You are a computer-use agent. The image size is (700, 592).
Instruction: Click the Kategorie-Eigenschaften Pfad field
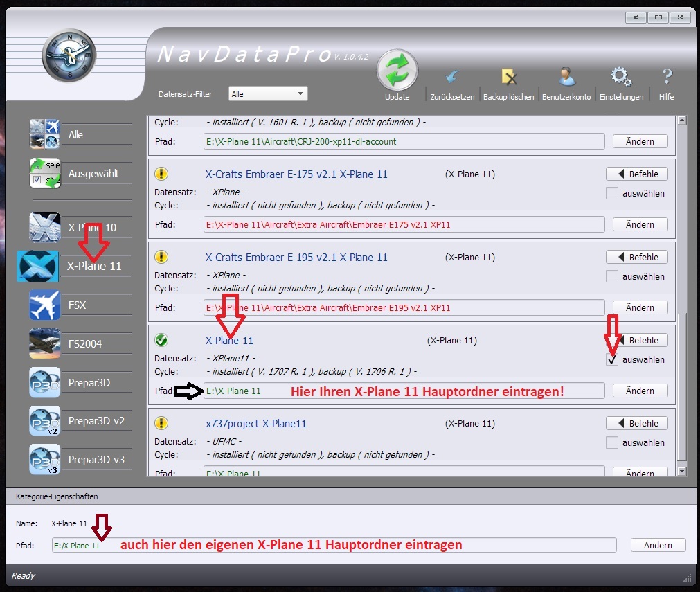(334, 545)
